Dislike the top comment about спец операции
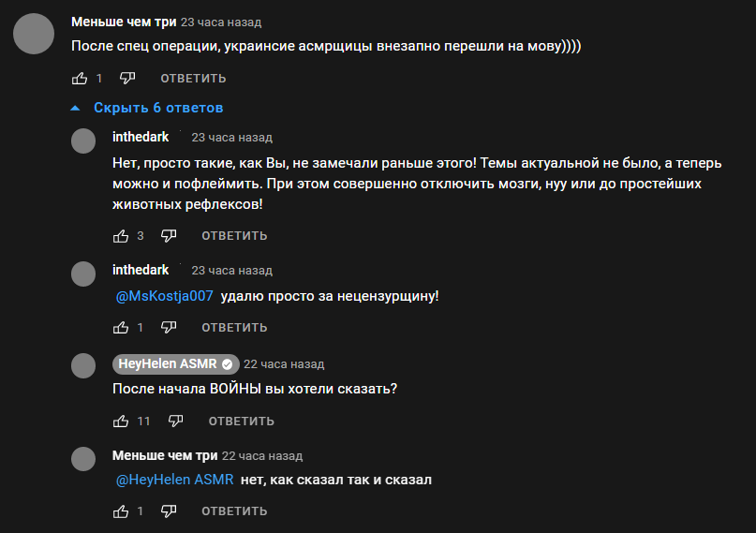Image resolution: width=756 pixels, height=533 pixels. click(x=127, y=78)
